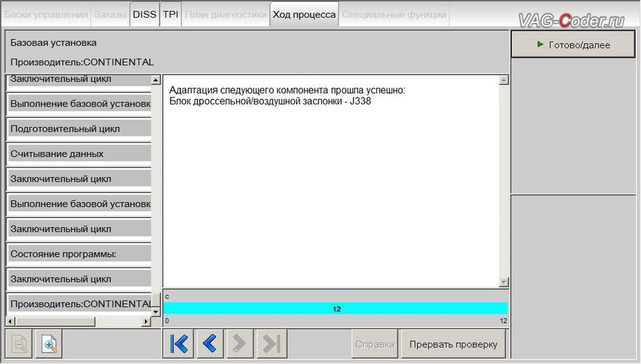The width and height of the screenshot is (641, 364).
Task: Go back one step with blue arrow
Action: (209, 344)
